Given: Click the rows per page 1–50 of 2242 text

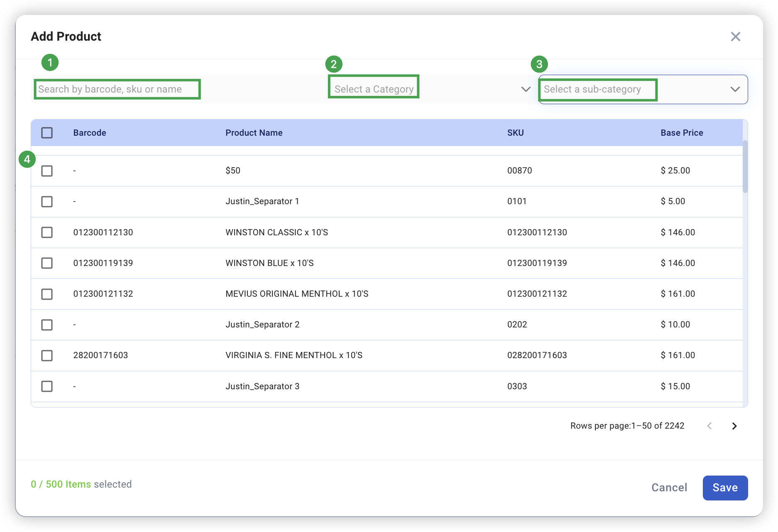Looking at the screenshot, I should 627,426.
